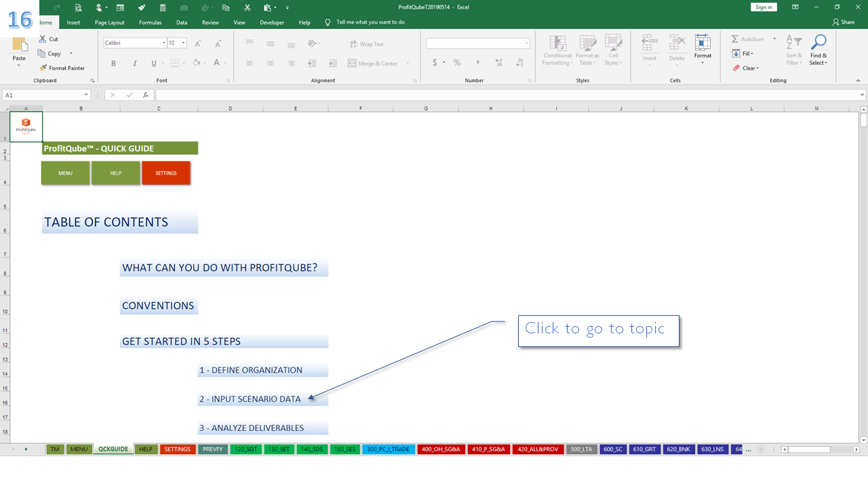Click the scissors icon in the title bar toolbar

point(247,7)
